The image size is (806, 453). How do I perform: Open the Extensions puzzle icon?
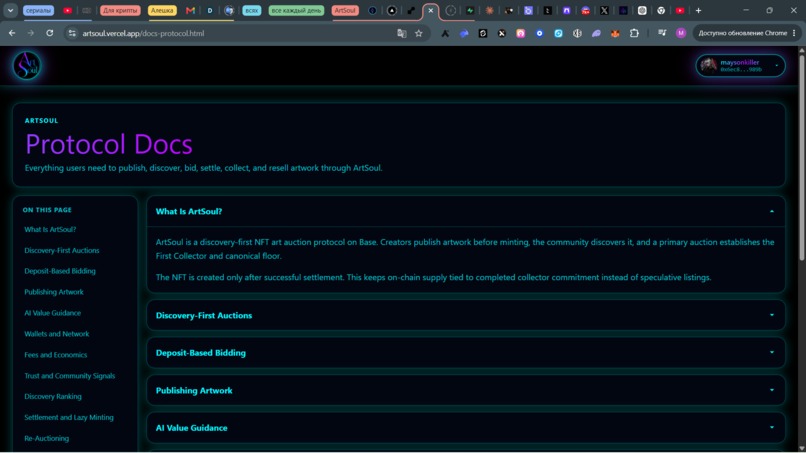click(x=634, y=33)
